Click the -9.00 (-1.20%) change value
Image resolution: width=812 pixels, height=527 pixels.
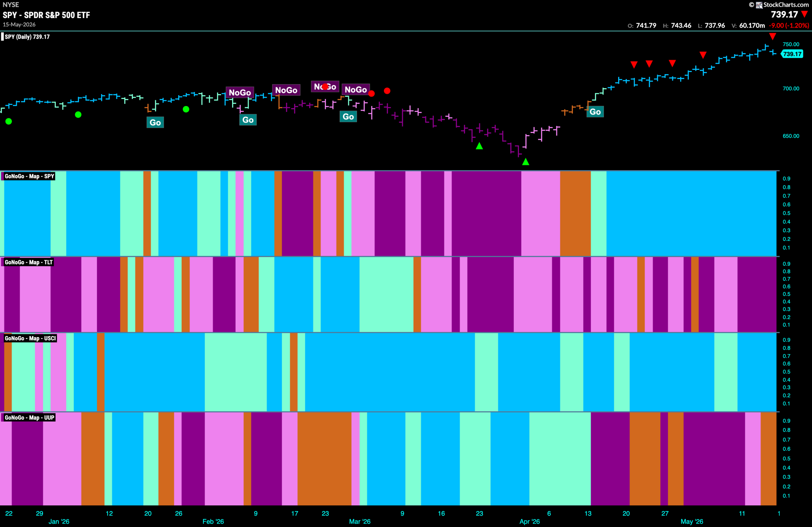[789, 26]
